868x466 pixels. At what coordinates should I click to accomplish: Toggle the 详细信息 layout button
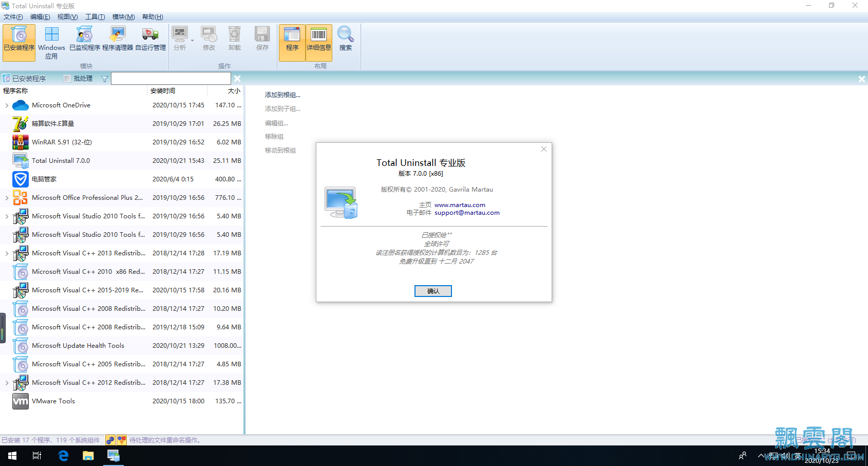point(319,43)
